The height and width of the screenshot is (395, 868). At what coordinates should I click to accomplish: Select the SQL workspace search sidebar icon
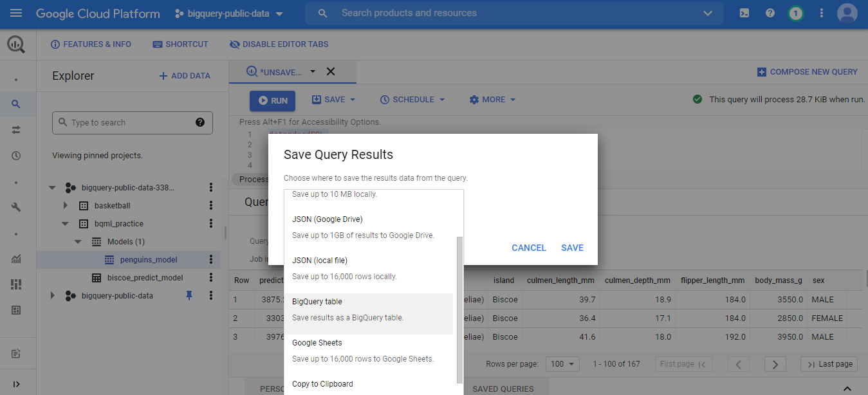click(x=16, y=104)
